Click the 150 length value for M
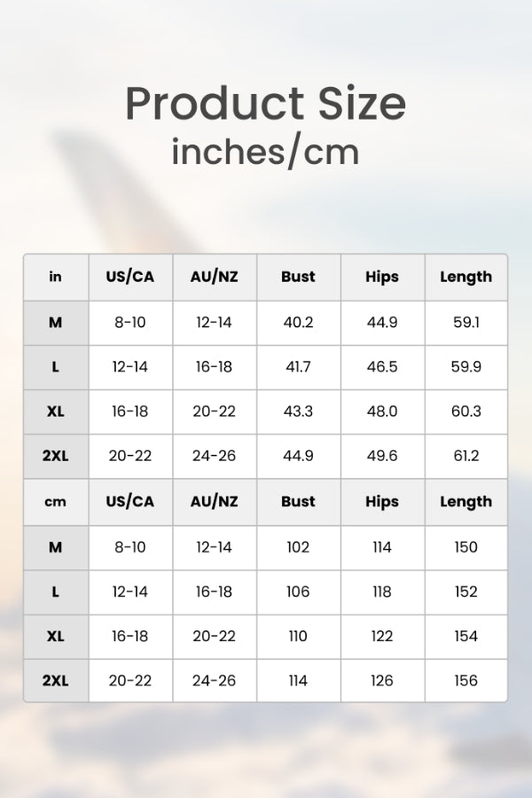The image size is (532, 798). click(465, 547)
